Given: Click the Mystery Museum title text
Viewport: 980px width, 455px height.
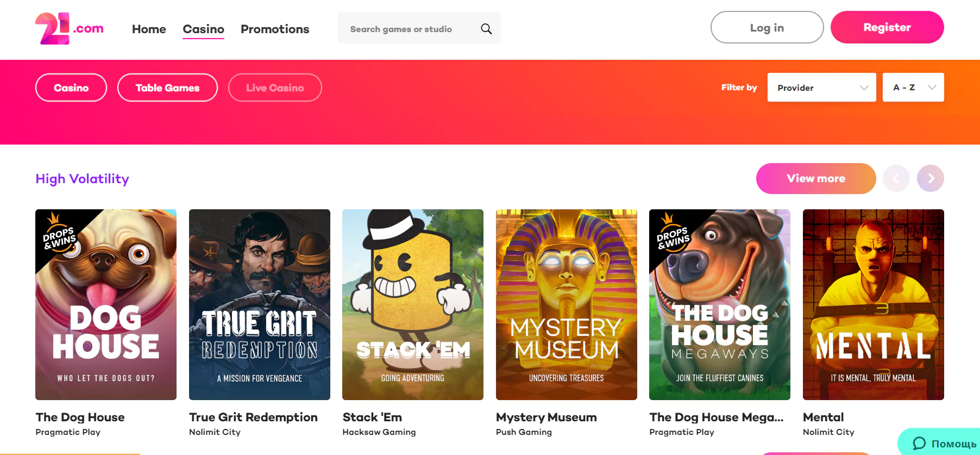Looking at the screenshot, I should pos(546,417).
